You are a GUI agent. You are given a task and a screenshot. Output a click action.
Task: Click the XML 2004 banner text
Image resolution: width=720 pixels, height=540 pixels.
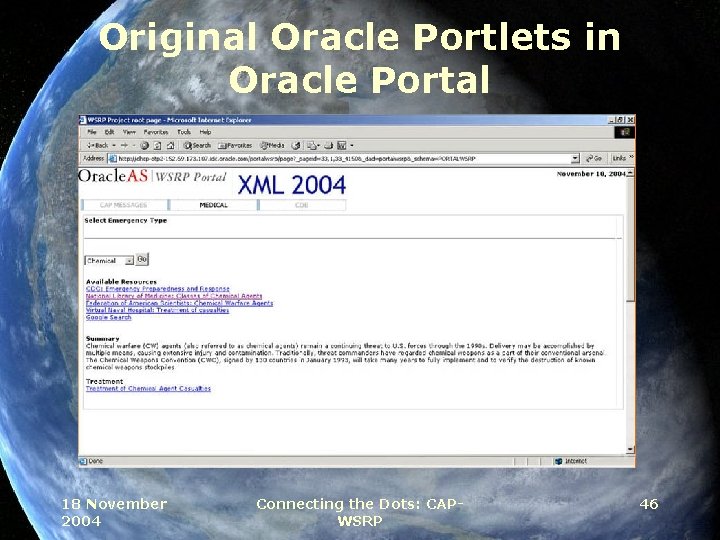pos(292,185)
